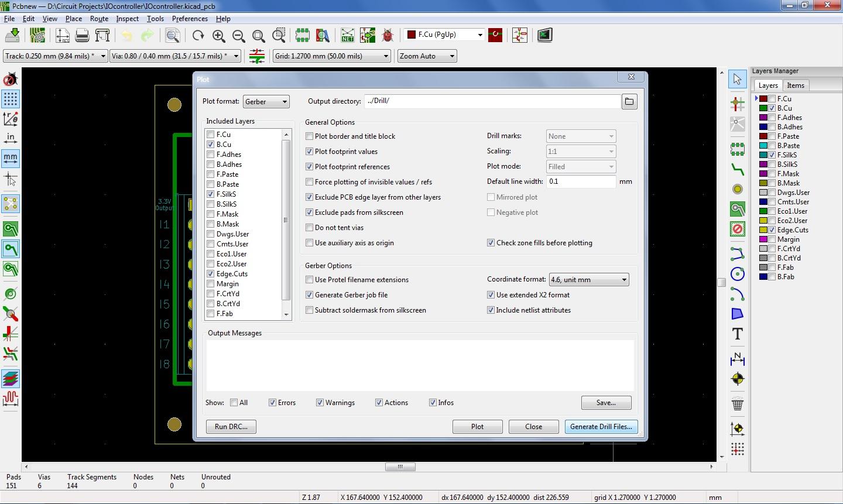Click the Undo arrow in top toolbar

pyautogui.click(x=126, y=36)
